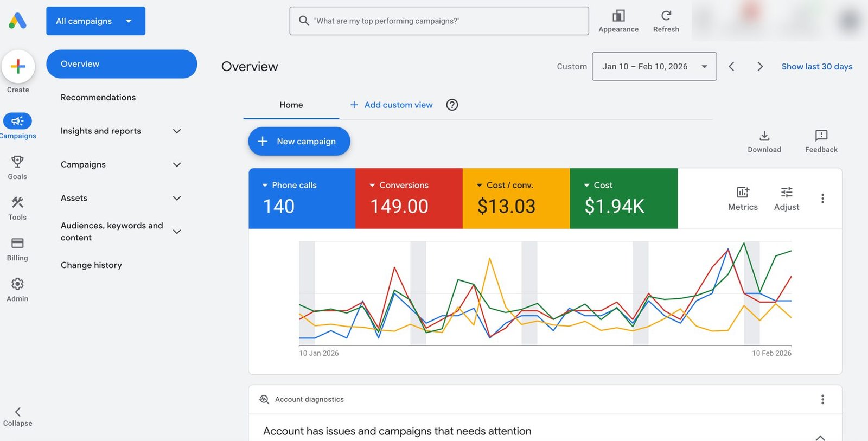Open the Feedback icon
868x441 pixels.
(821, 136)
